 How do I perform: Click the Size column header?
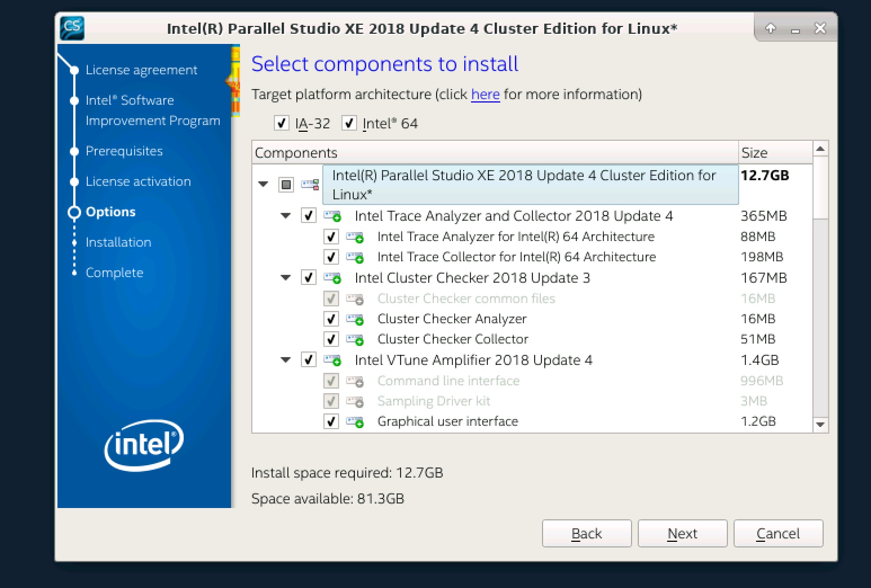tap(775, 153)
